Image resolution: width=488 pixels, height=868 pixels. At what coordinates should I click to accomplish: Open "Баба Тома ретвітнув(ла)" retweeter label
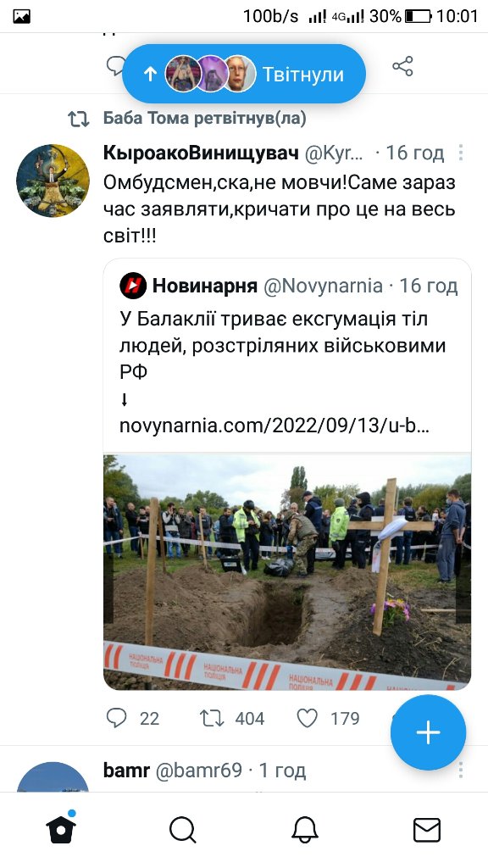204,118
